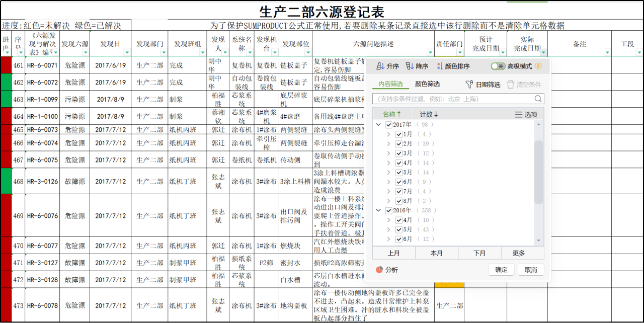Open 日期筛选 funnel filter

pos(482,85)
